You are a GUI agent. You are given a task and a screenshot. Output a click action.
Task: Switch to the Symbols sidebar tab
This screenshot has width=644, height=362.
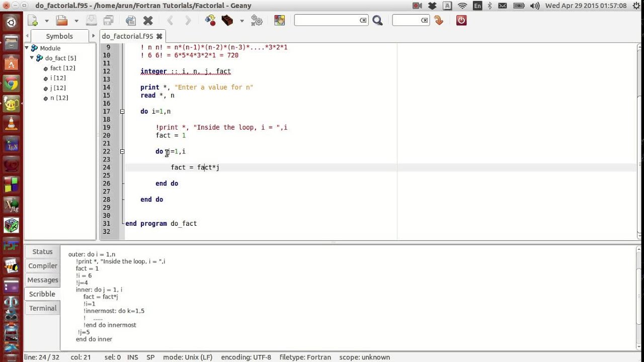click(x=59, y=36)
